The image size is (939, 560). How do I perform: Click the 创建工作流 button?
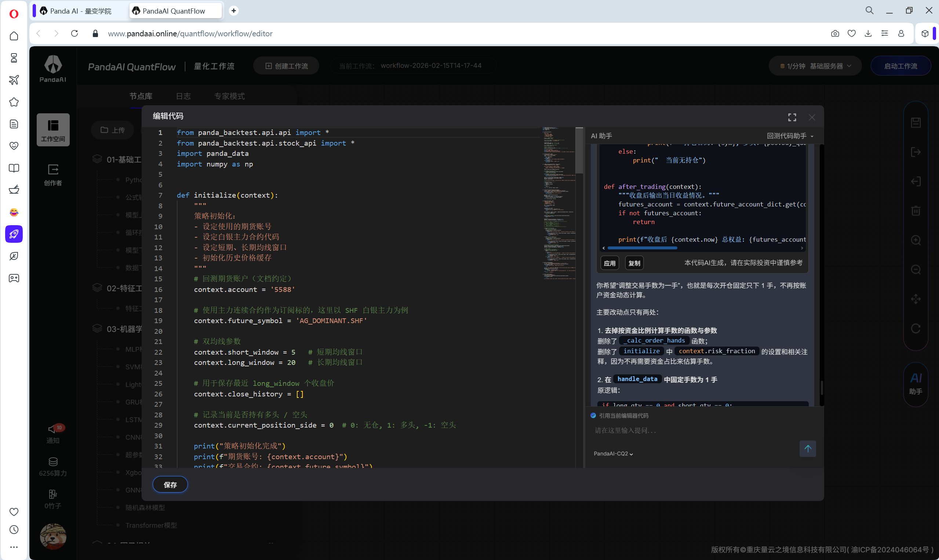[x=287, y=66]
